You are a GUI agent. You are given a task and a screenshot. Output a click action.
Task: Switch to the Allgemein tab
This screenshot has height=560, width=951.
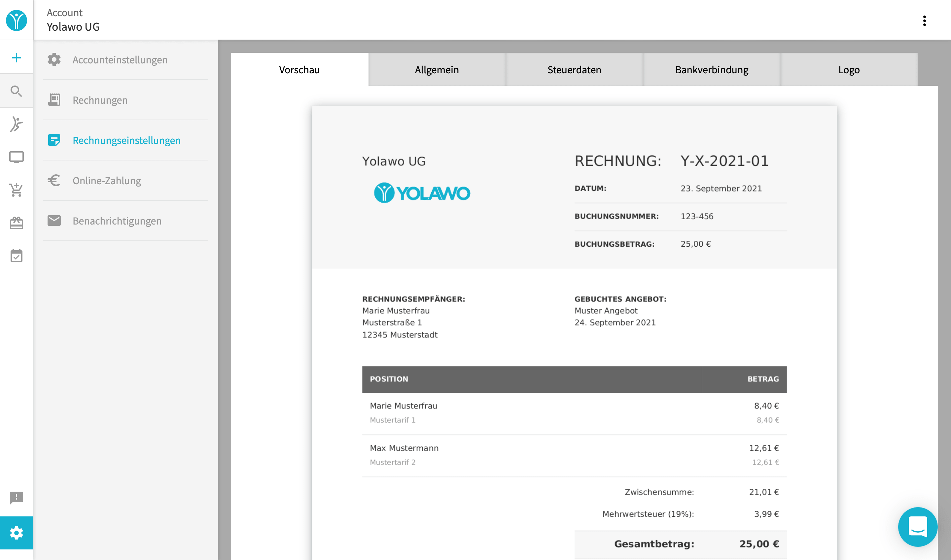tap(437, 70)
